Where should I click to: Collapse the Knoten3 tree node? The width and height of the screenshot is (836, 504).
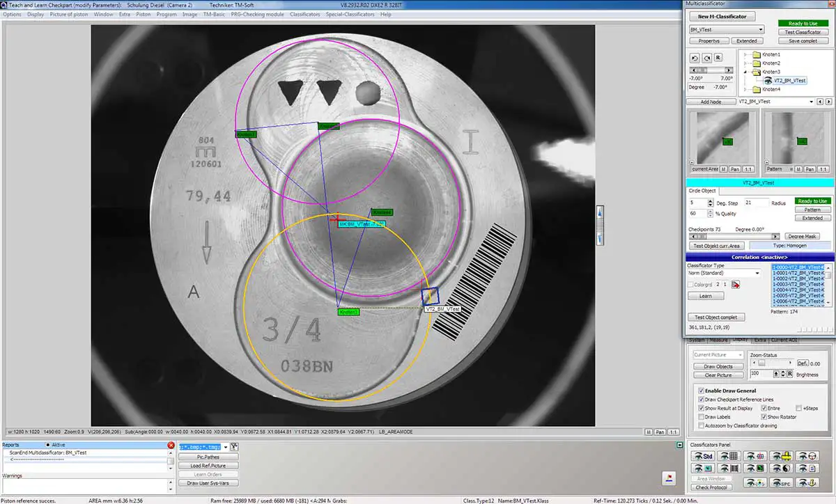coord(745,72)
